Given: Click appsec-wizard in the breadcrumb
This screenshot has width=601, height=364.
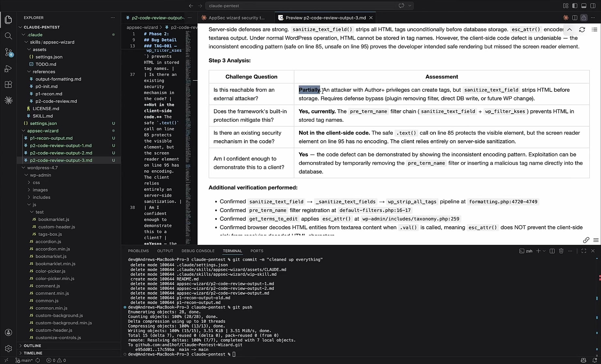Looking at the screenshot, I should point(142,27).
